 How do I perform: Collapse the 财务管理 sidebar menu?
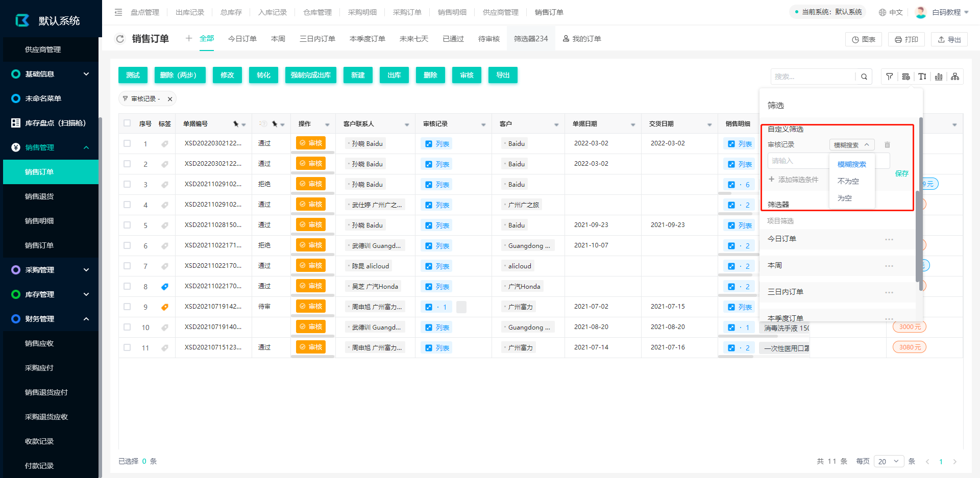tap(86, 319)
